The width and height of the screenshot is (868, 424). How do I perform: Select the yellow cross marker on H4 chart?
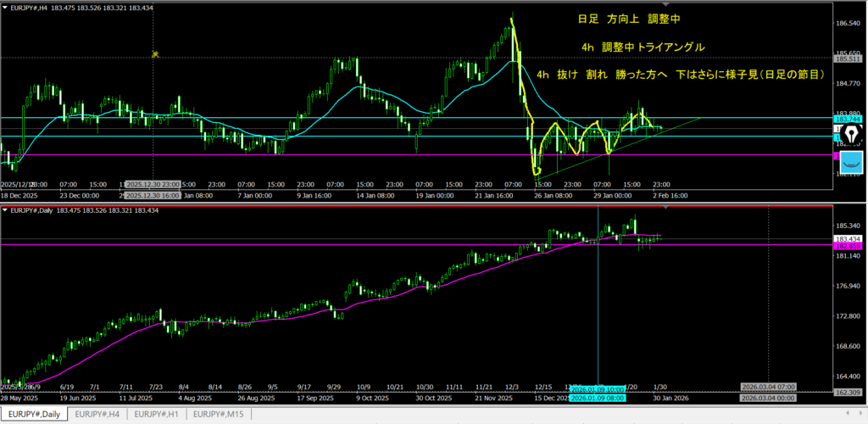click(x=155, y=54)
